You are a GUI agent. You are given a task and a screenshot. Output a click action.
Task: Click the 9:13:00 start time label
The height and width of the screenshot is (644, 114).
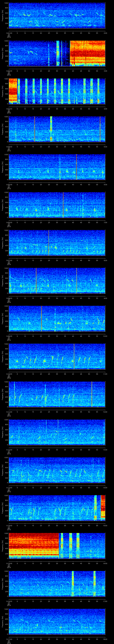tap(9, 487)
